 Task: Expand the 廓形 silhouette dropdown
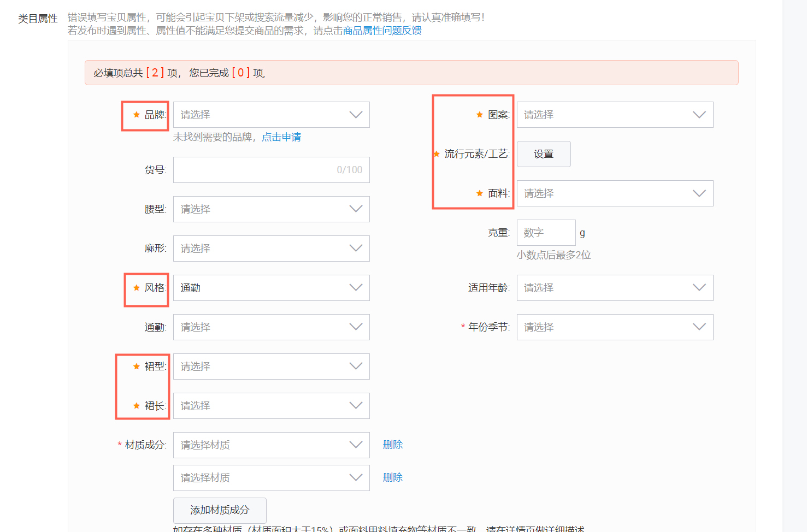tap(271, 249)
